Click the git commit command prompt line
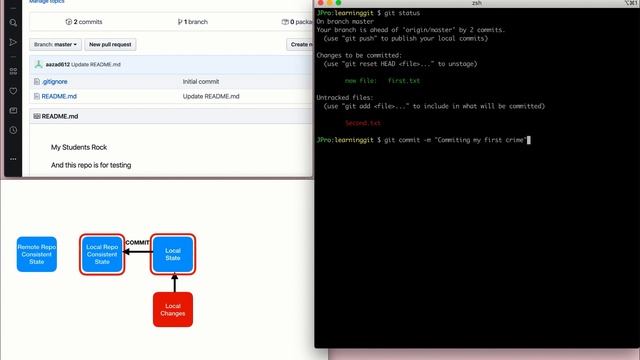640x360 pixels. coord(423,140)
